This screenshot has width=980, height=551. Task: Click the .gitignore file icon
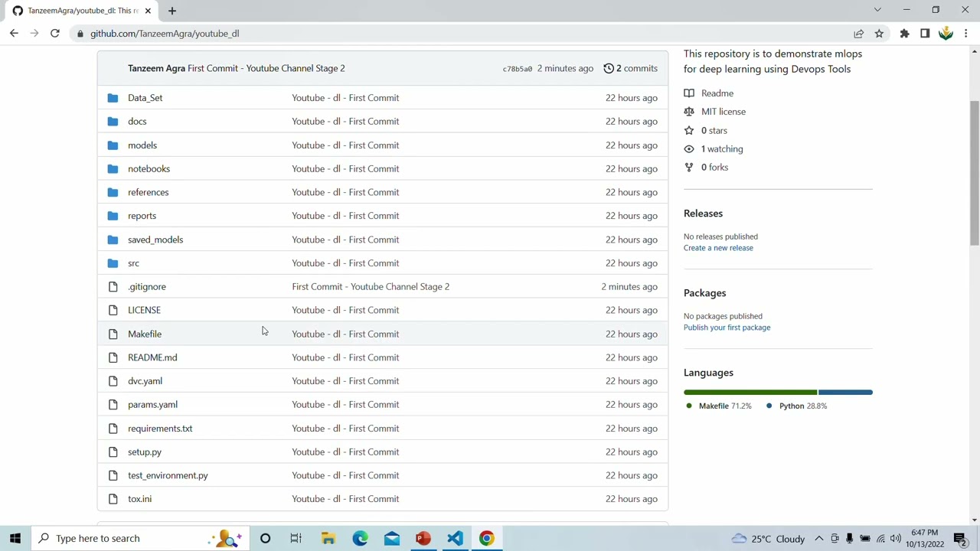pos(113,287)
